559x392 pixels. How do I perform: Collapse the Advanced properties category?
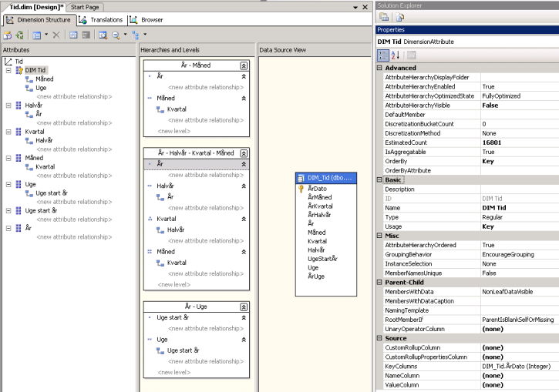coord(379,68)
